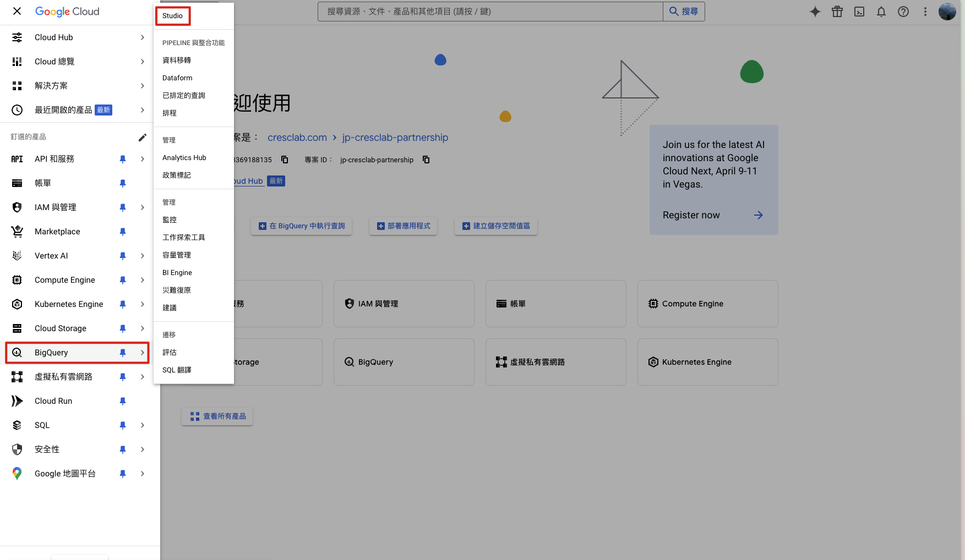Click 部署應用程式 button

point(404,226)
